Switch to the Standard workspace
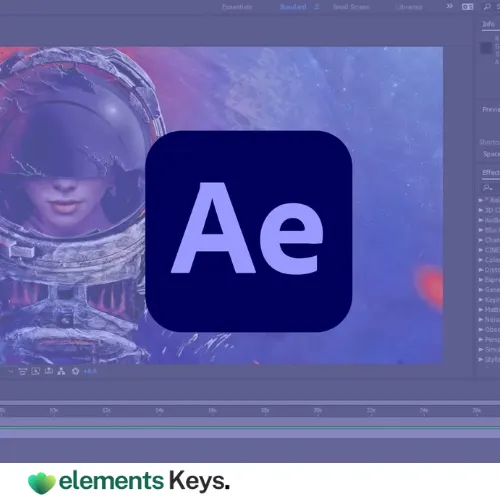Image resolution: width=500 pixels, height=500 pixels. 293,7
